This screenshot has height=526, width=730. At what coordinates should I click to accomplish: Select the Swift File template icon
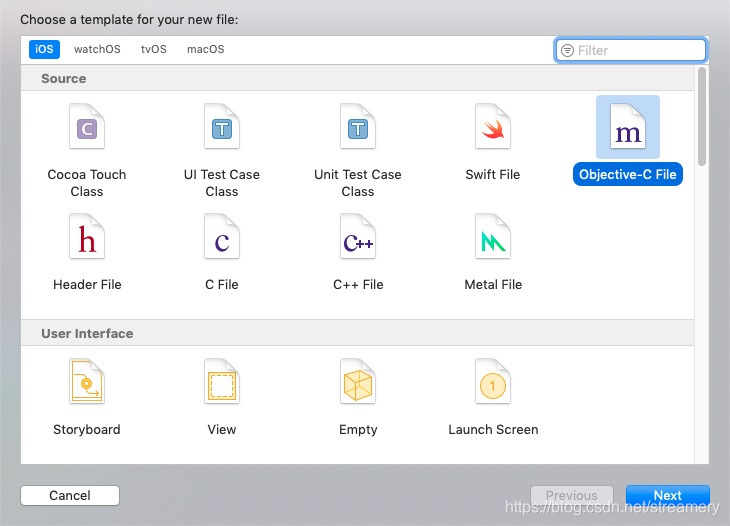click(x=493, y=126)
